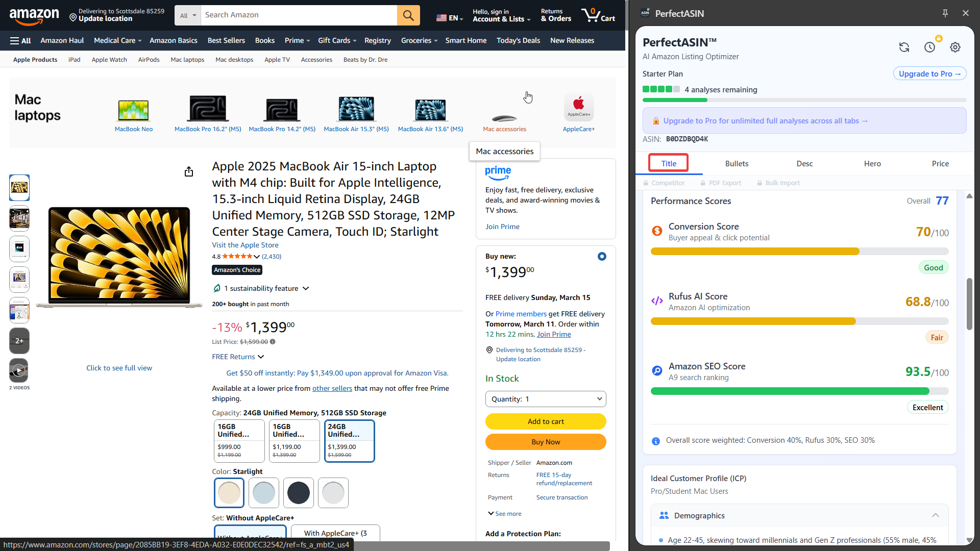Click the Buy Now button
The height and width of the screenshot is (551, 980).
click(546, 442)
